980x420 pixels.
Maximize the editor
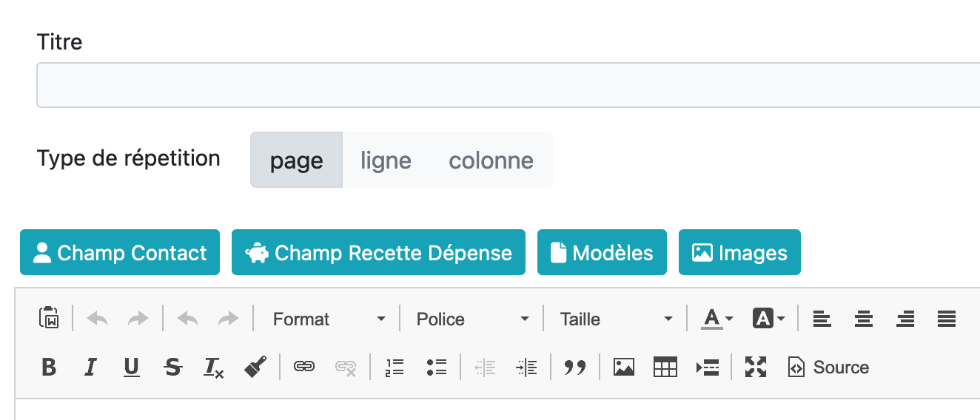pos(755,367)
